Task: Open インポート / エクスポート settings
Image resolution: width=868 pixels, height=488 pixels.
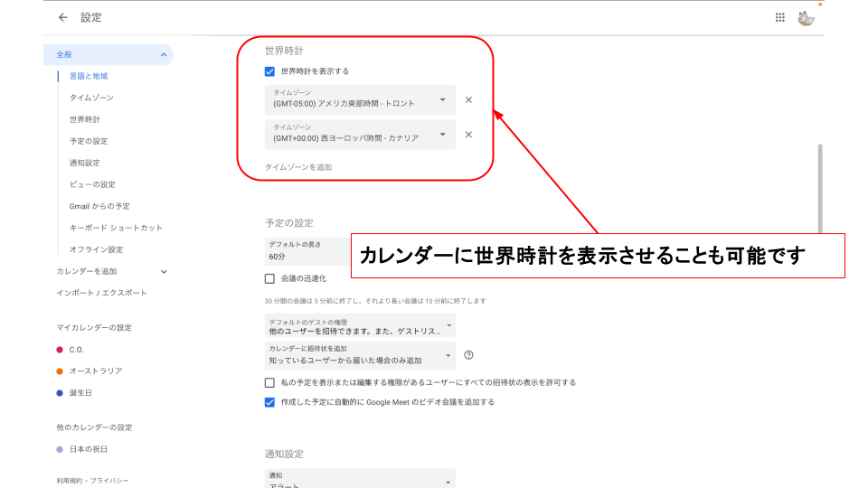Action: (x=101, y=293)
